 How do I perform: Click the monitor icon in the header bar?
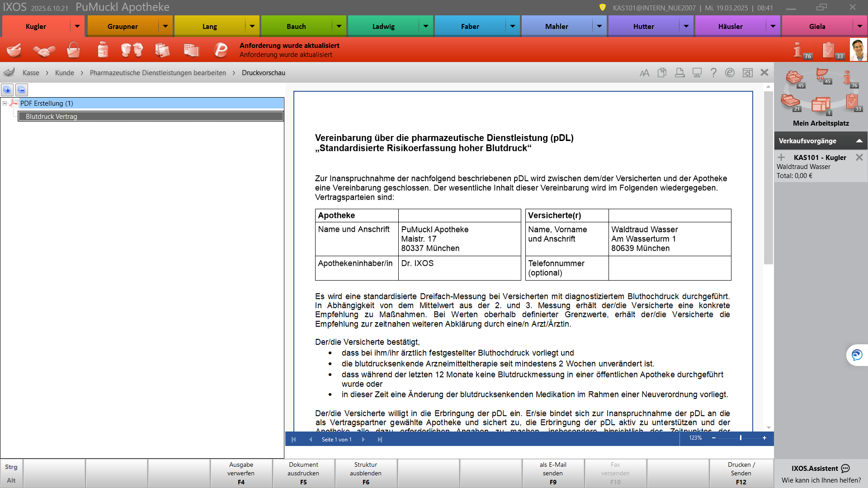click(697, 73)
